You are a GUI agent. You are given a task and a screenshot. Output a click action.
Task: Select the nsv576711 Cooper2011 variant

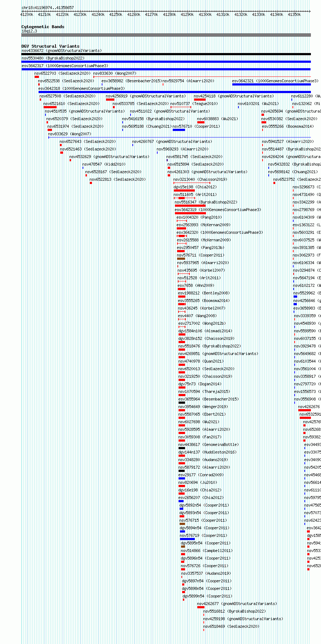point(200,255)
